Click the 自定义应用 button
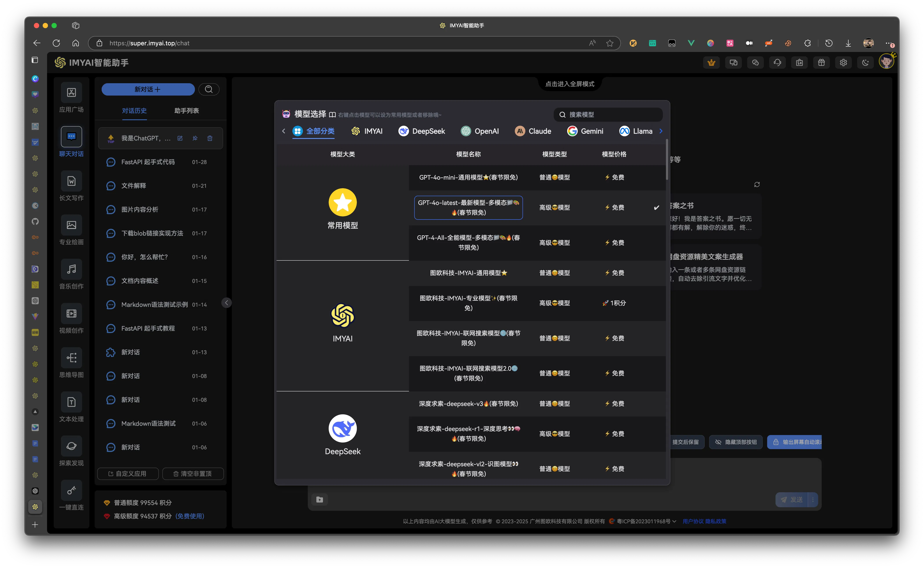924x568 pixels. coord(128,474)
